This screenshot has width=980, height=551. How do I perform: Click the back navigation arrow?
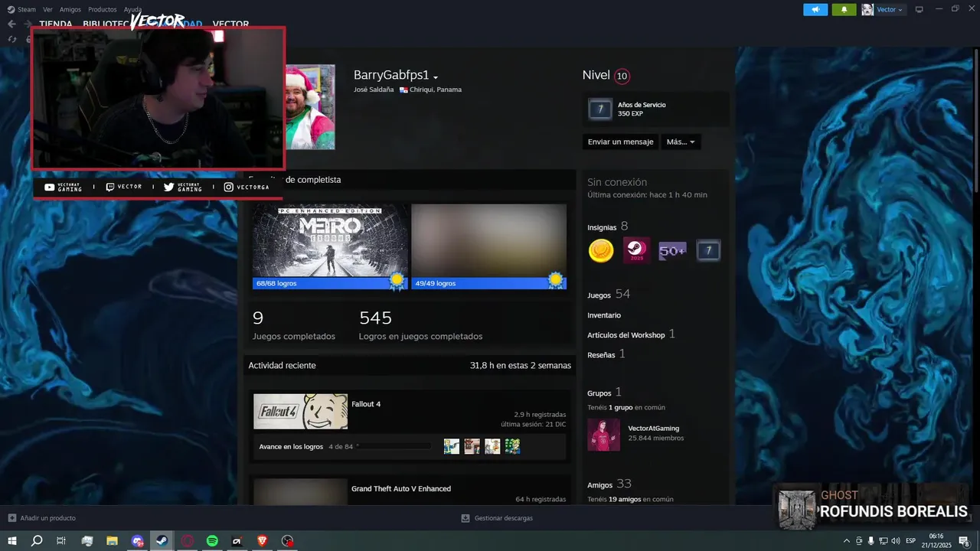point(11,24)
